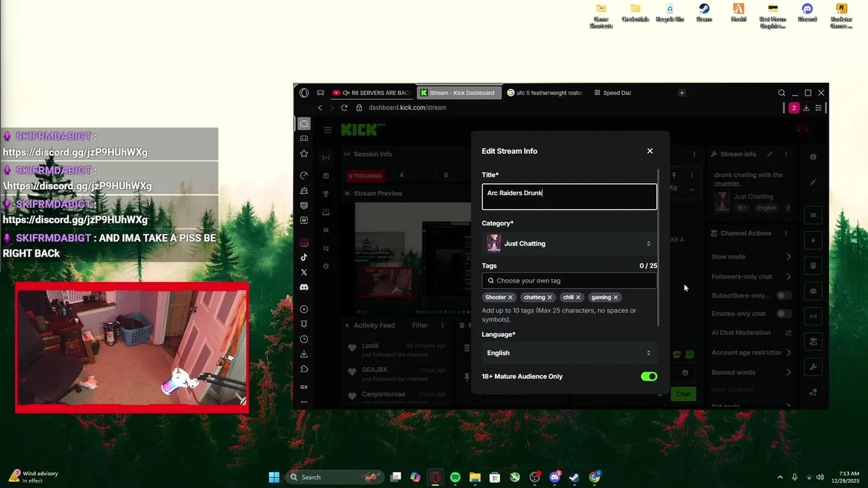Image resolution: width=868 pixels, height=488 pixels.
Task: Open Channel Actions three-dot menu
Action: click(x=786, y=233)
